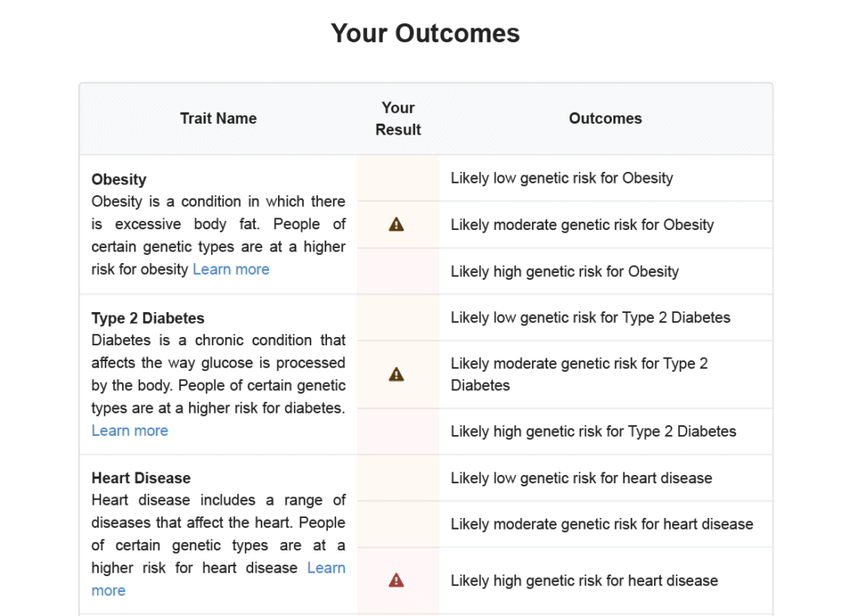Click 'Likely high genetic risk for Type 2 Diabetes'
Image resolution: width=850 pixels, height=616 pixels.
(x=594, y=431)
